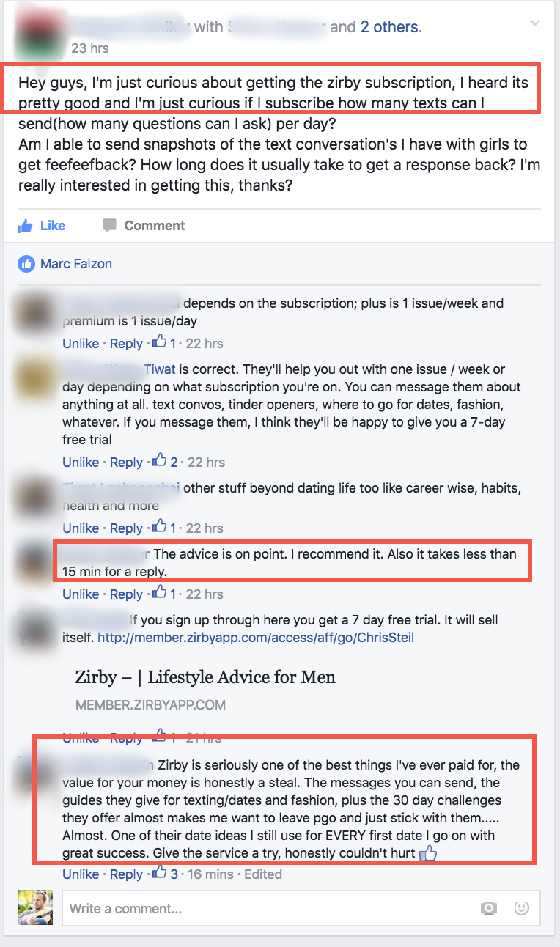View Marc Falzon's profile from likes
Screen dimensions: 560x947
click(76, 263)
